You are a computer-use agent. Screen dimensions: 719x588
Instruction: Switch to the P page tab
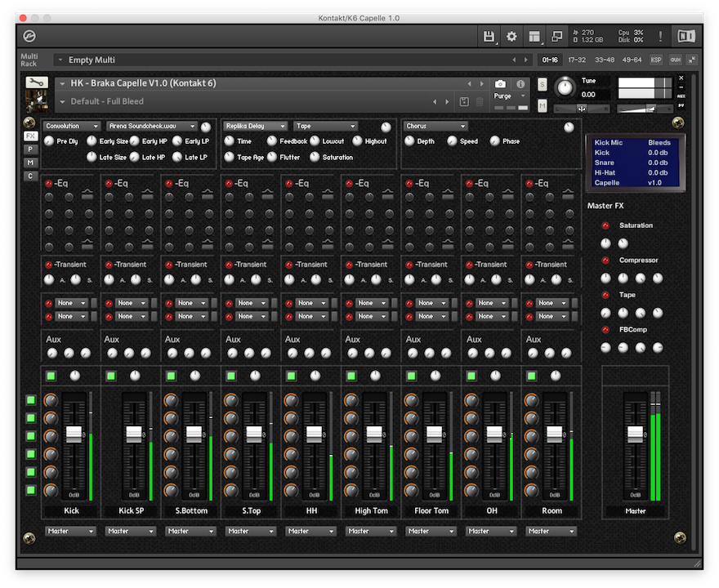(30, 149)
